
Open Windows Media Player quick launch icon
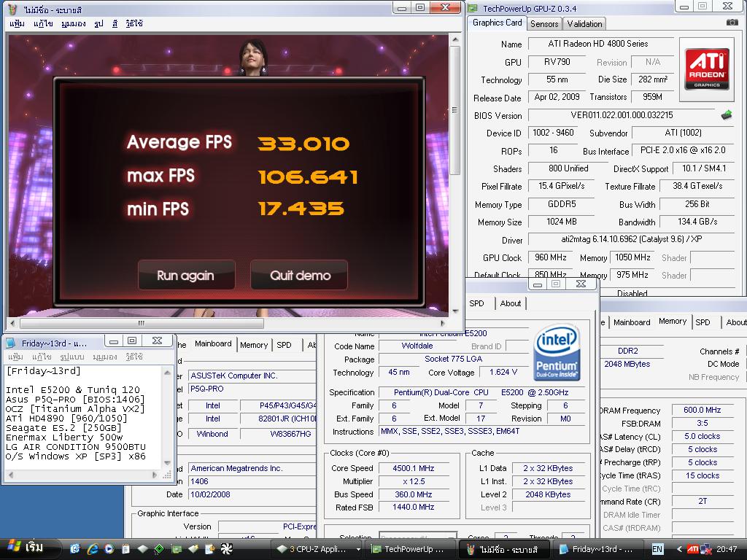pos(109,549)
